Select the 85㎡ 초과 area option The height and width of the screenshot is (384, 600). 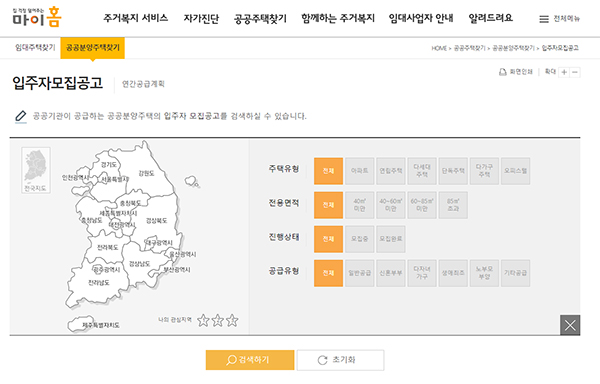coord(453,205)
